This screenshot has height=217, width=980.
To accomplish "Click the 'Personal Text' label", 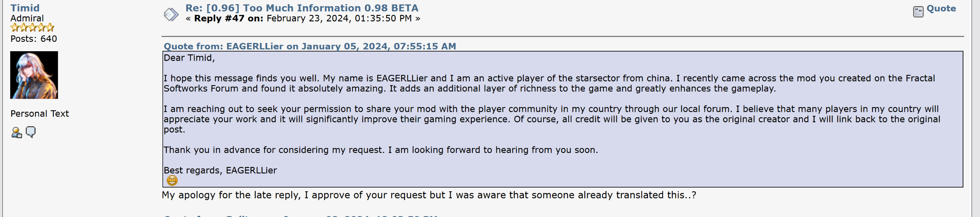I will (40, 114).
